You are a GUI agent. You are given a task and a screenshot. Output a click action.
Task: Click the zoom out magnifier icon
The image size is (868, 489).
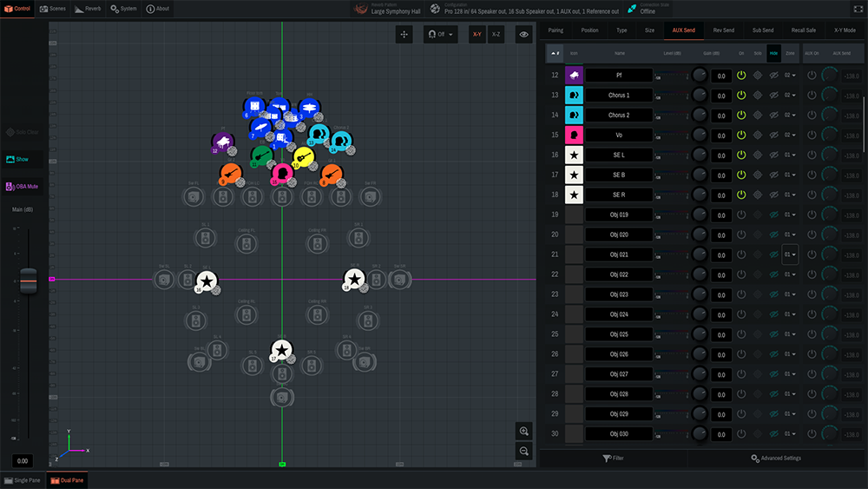(523, 451)
